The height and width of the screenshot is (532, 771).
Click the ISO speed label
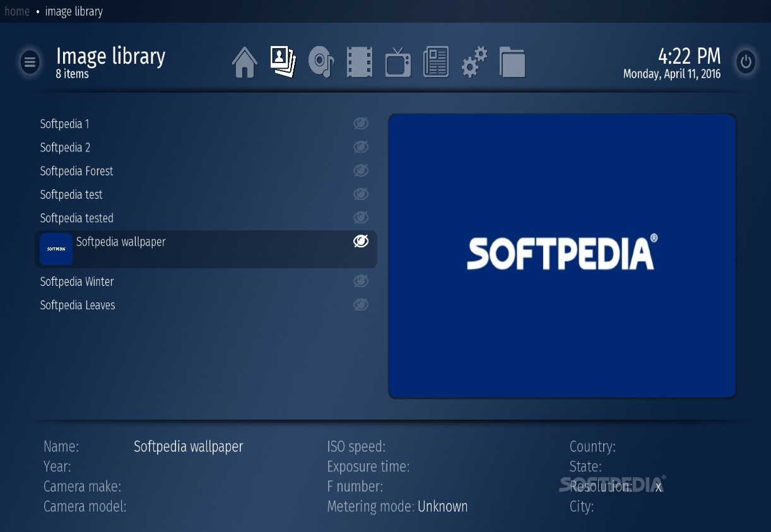click(356, 447)
